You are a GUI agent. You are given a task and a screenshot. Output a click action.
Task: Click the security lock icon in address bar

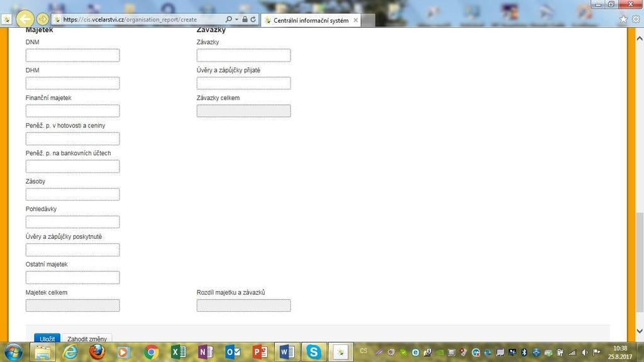coord(245,19)
